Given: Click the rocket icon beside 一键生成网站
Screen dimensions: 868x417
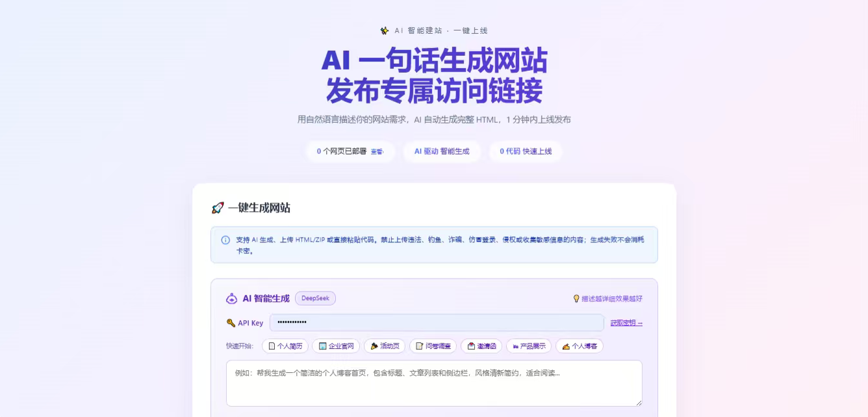Looking at the screenshot, I should pos(218,208).
